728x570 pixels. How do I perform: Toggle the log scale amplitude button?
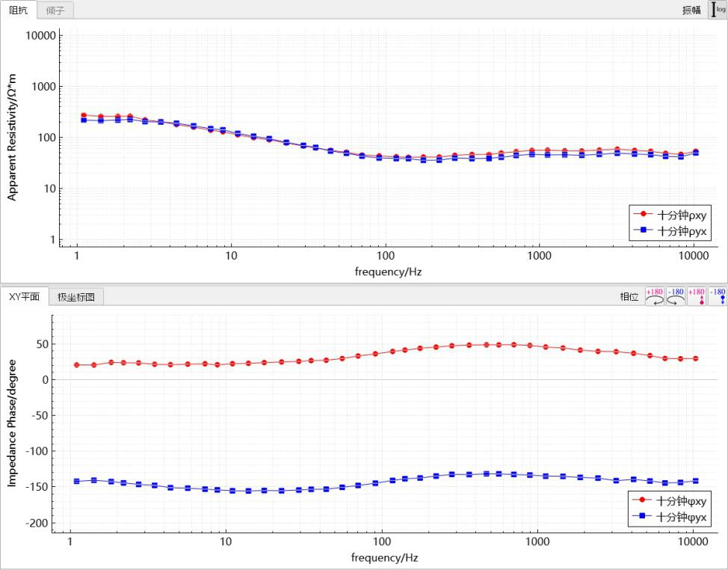pyautogui.click(x=718, y=9)
